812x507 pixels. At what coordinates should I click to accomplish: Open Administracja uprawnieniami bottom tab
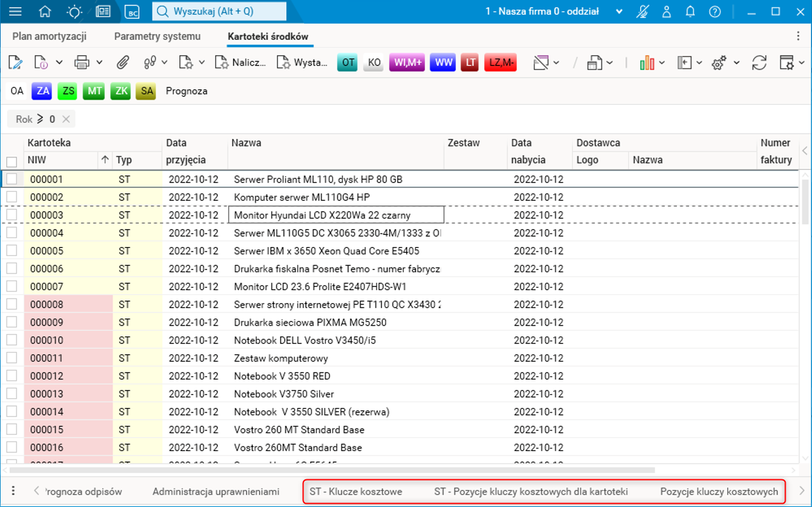(216, 492)
